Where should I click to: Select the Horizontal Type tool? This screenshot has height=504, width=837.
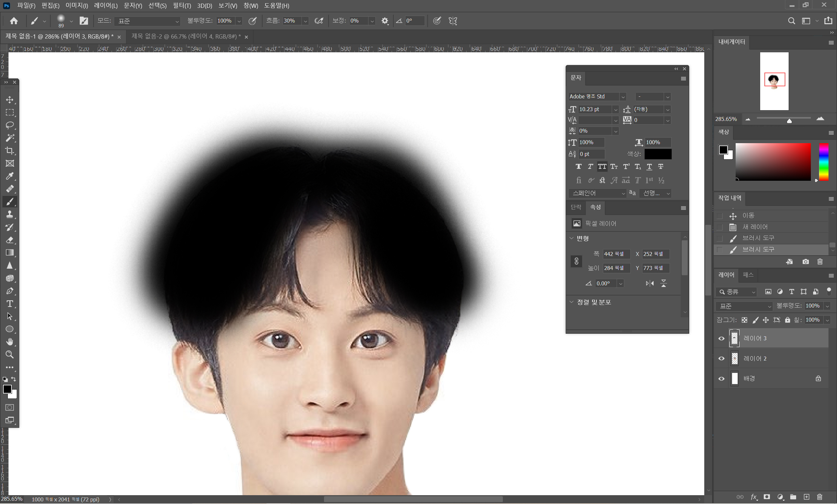tap(10, 304)
